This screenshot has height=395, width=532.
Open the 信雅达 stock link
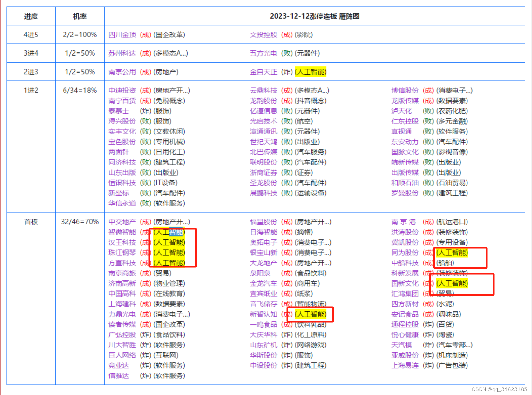[x=119, y=376]
